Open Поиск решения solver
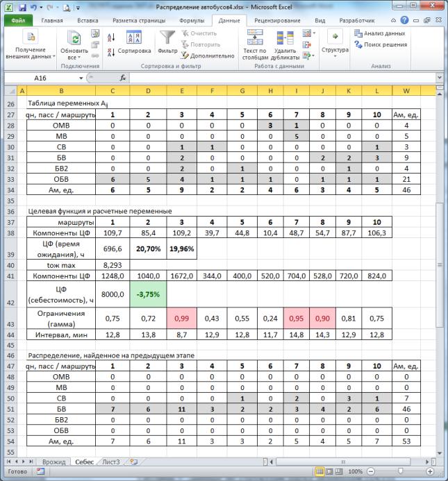The height and width of the screenshot is (481, 448). pos(381,44)
